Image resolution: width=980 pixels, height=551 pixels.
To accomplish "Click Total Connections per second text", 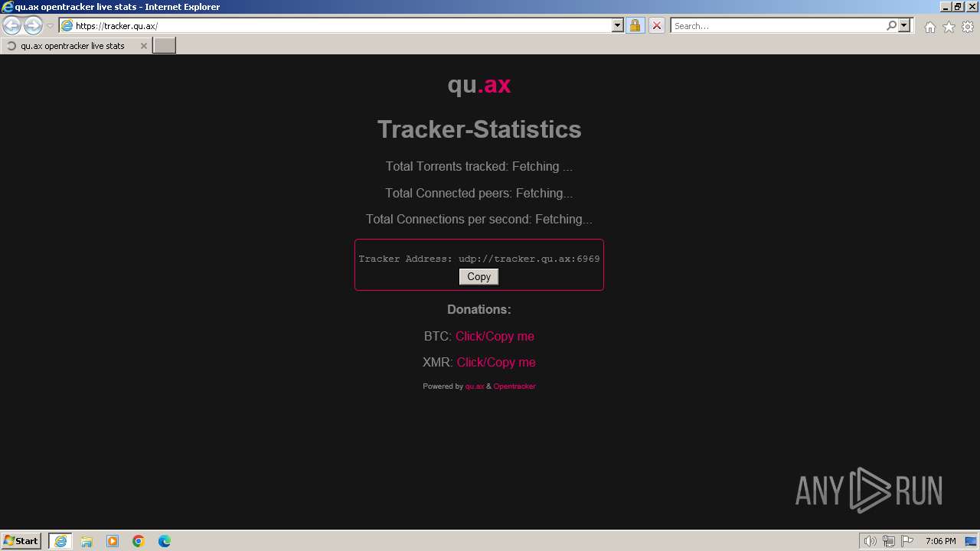I will pyautogui.click(x=479, y=219).
